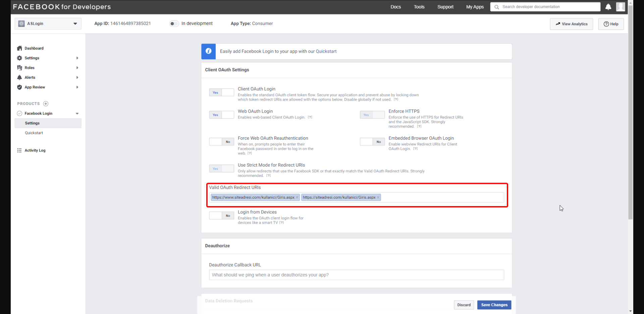Viewport: 644px width, 314px height.
Task: Add a product with the plus icon
Action: click(x=46, y=104)
